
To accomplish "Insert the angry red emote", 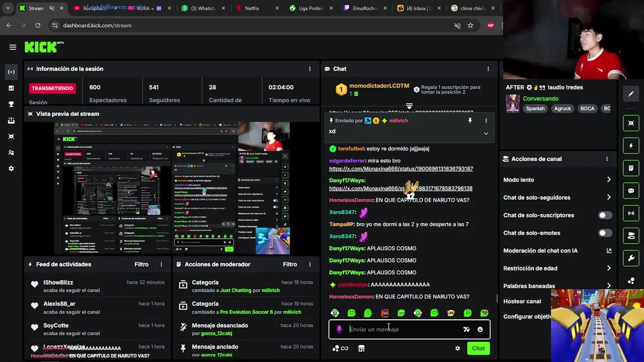I will click(384, 313).
